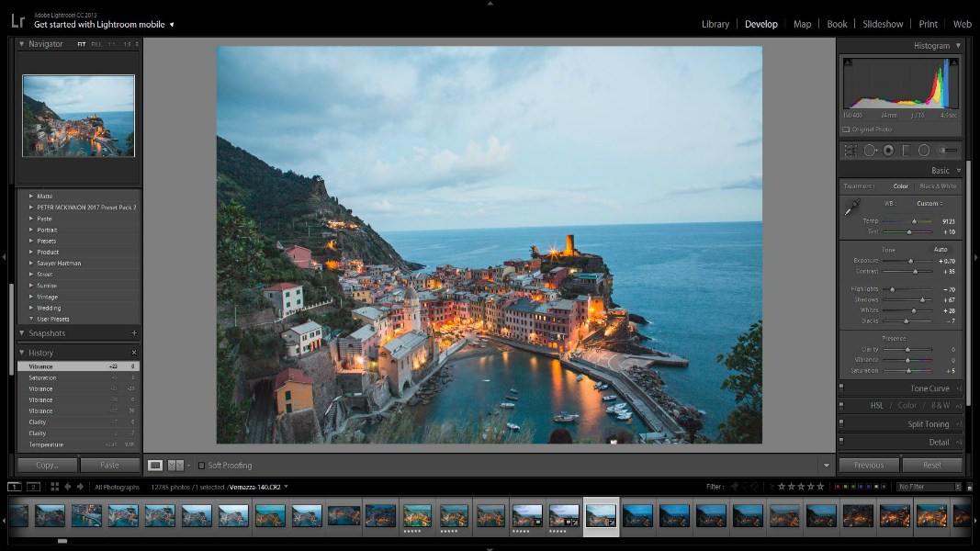Pick the White Balance eyedropper
The height and width of the screenshot is (551, 980).
click(851, 208)
